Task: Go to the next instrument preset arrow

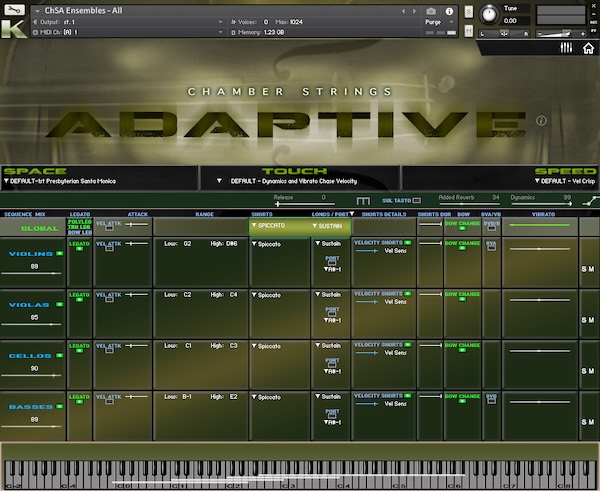Action: tap(414, 11)
